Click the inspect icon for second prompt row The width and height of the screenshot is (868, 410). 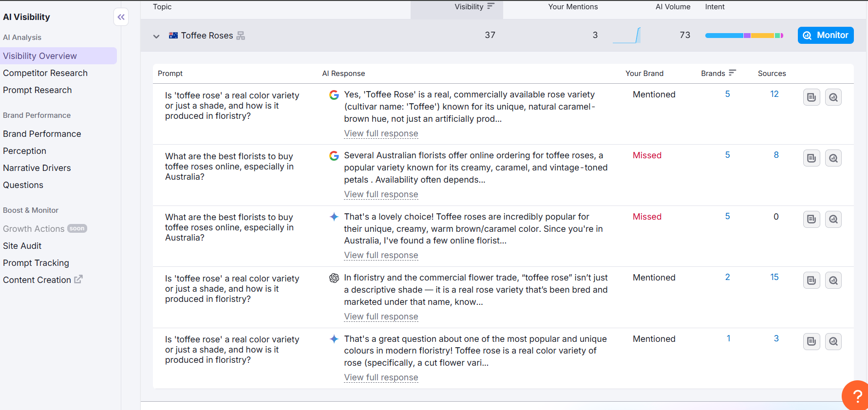click(x=833, y=158)
